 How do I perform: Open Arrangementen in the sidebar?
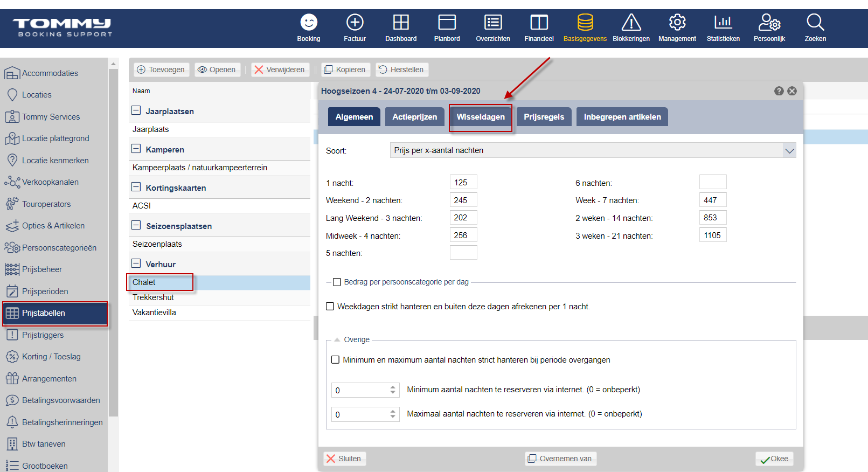(49, 379)
